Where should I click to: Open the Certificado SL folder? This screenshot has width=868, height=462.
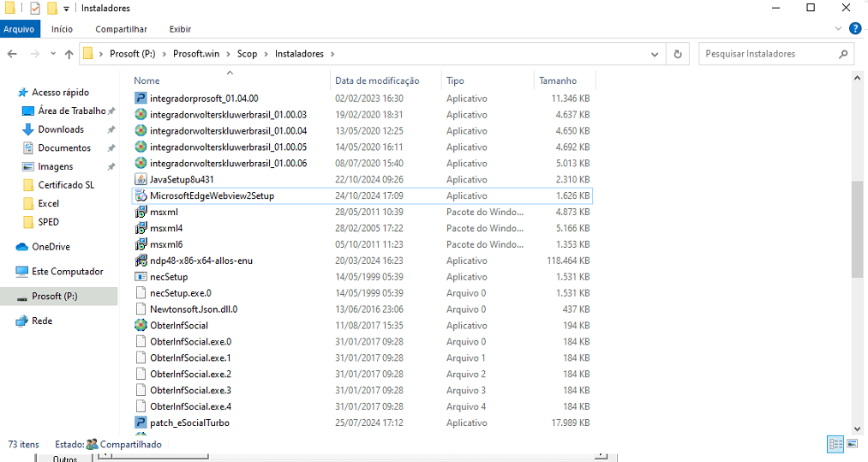pos(66,185)
